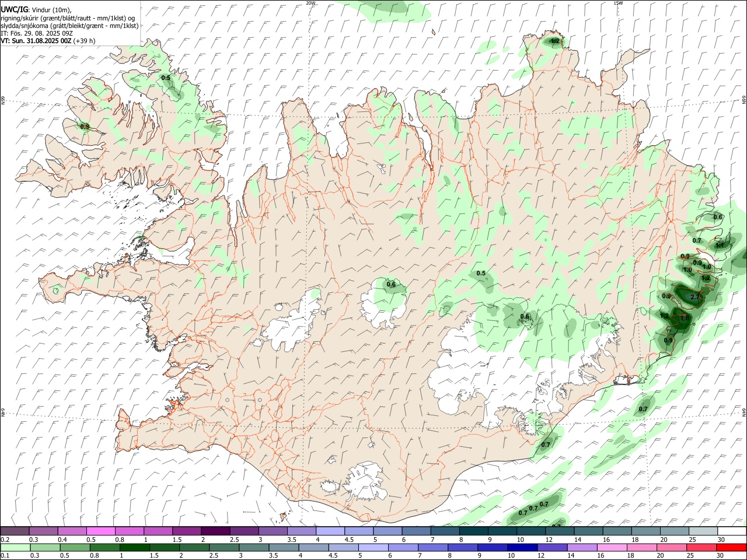Pick the darkest purple 2 mm snow legend swatch
The width and height of the screenshot is (747, 560).
click(x=215, y=531)
